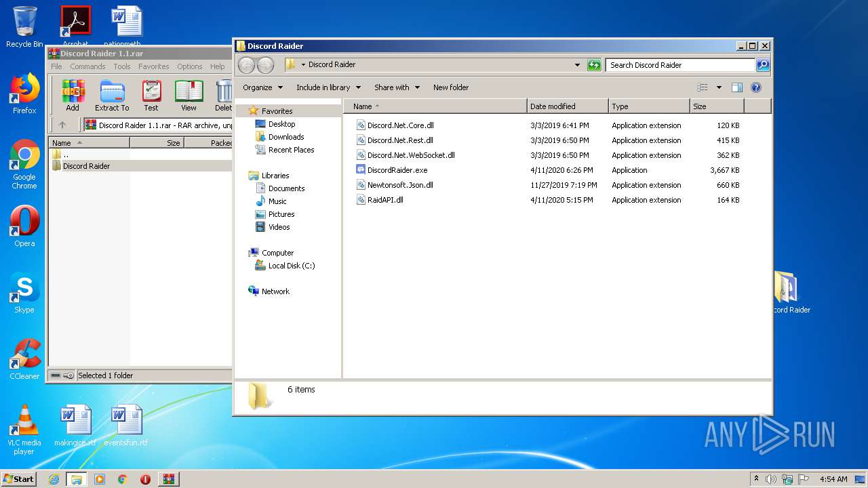Image resolution: width=868 pixels, height=488 pixels.
Task: Sort files by Date modified column
Action: 568,106
